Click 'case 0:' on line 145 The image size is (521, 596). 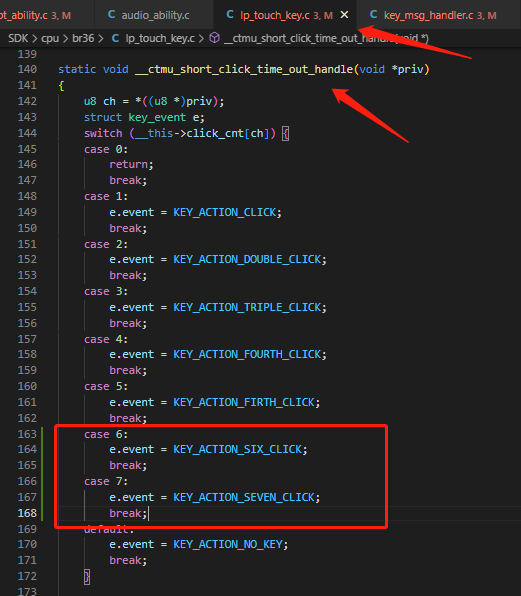tap(106, 149)
